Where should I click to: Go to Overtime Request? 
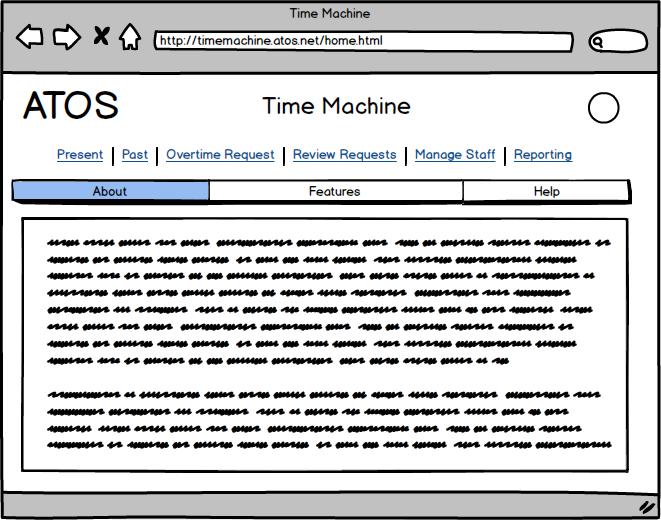tap(220, 155)
